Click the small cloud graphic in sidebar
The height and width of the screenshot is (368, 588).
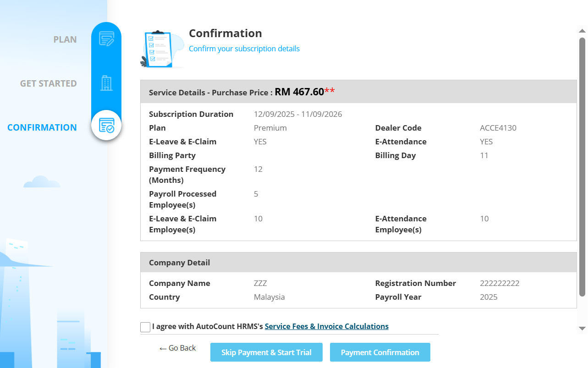42,182
